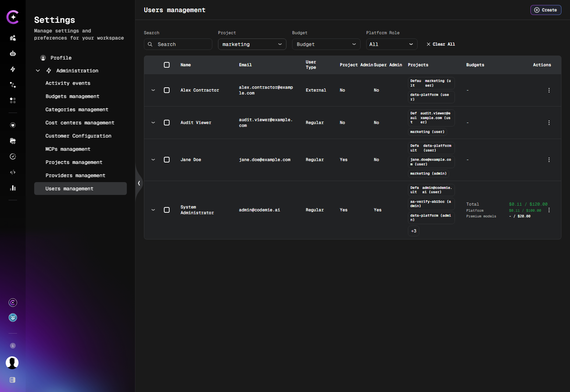
Task: Select the Audit Viewer row checkbox
Action: [167, 123]
